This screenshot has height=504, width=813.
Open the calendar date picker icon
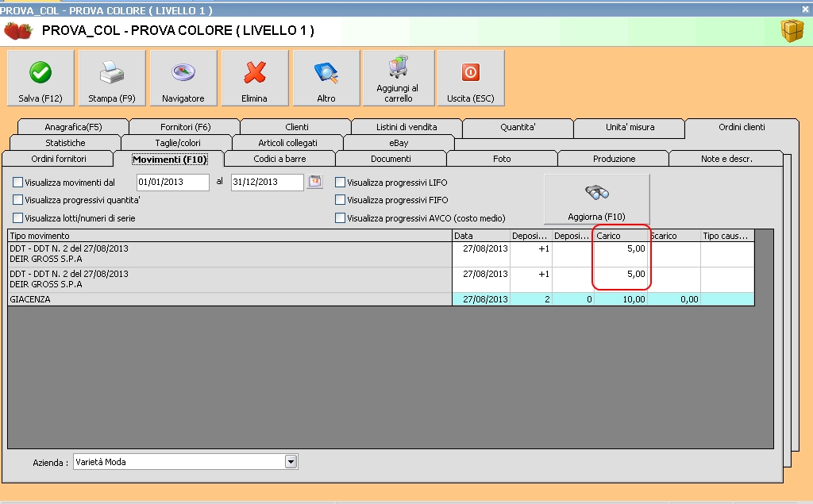coord(314,182)
